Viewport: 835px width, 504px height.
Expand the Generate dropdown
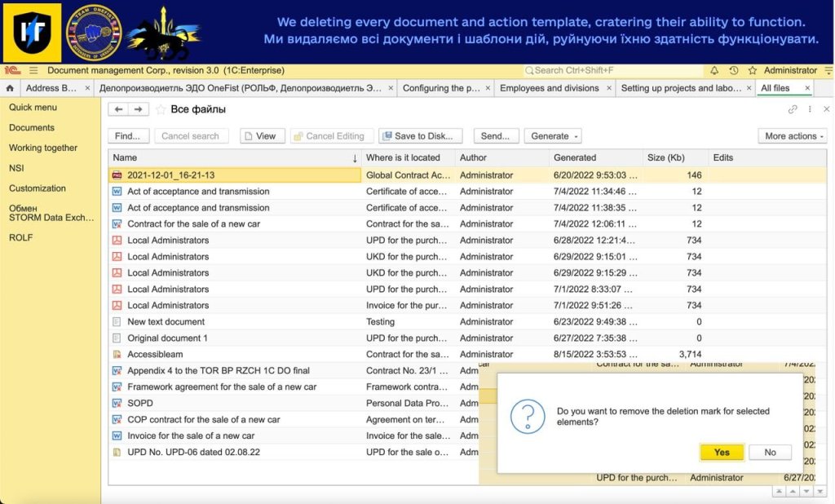[552, 136]
